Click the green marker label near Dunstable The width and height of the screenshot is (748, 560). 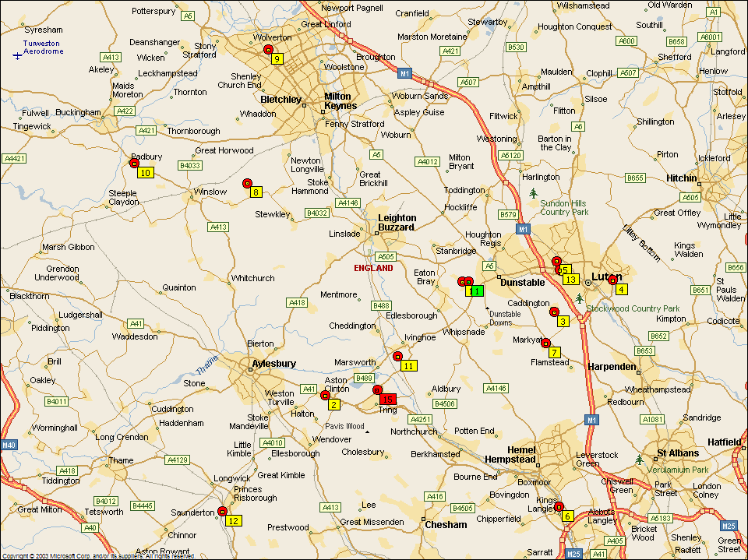[475, 291]
